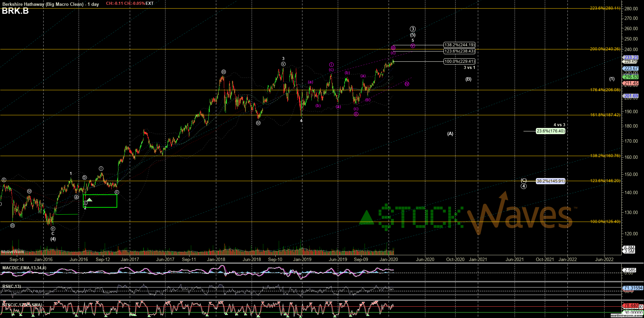
Task: Select the (4) wave label near 2016 low
Action: tap(53, 239)
